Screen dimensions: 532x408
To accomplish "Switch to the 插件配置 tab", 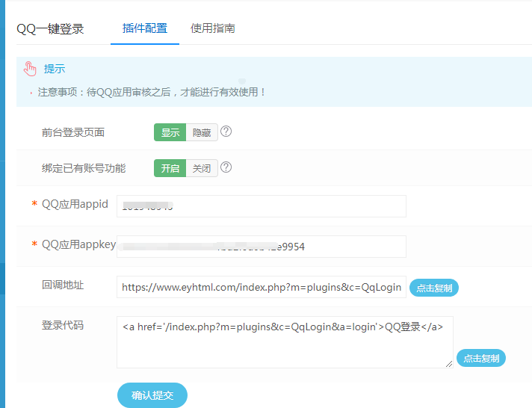I will [x=145, y=28].
